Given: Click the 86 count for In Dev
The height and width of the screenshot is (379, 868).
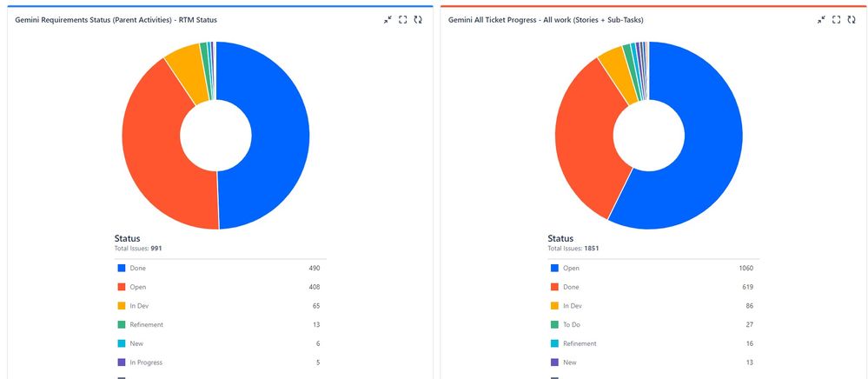Looking at the screenshot, I should pyautogui.click(x=750, y=306).
